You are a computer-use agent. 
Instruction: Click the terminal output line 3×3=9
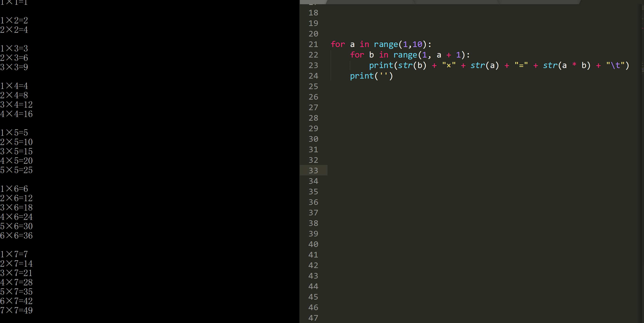[x=14, y=67]
